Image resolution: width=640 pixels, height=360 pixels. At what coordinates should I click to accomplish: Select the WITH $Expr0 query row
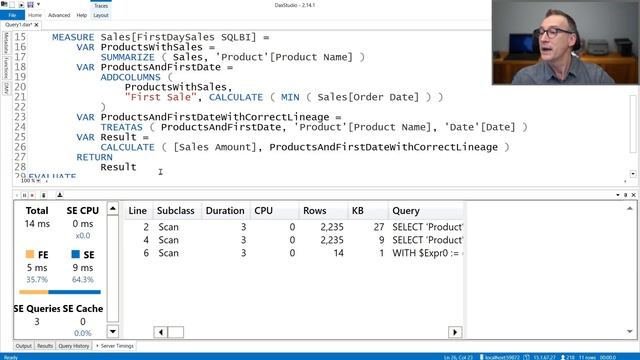294,253
